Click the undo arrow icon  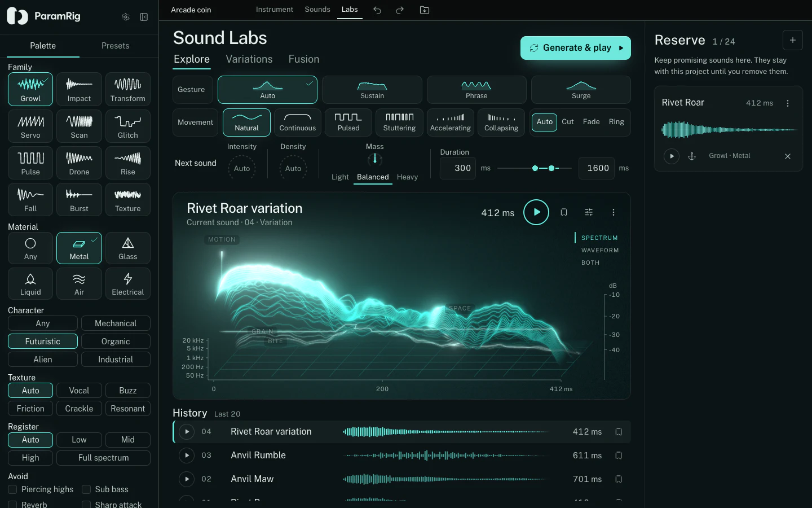click(377, 10)
